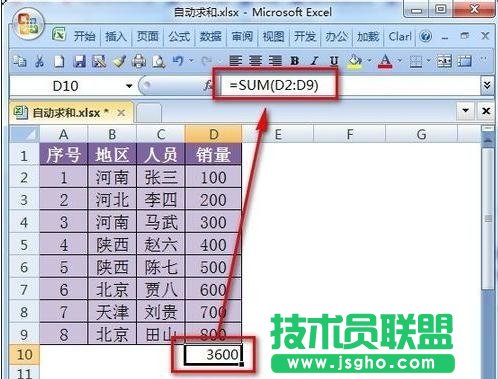Select row 10 header
The width and height of the screenshot is (498, 379).
[x=24, y=354]
